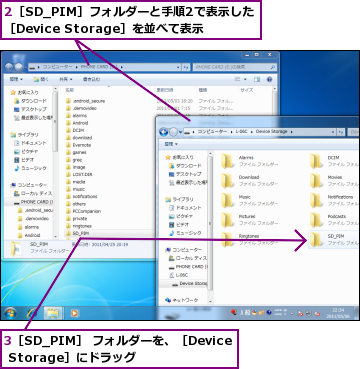Open the PHONE CARD address bar history dropdown

[x=179, y=67]
